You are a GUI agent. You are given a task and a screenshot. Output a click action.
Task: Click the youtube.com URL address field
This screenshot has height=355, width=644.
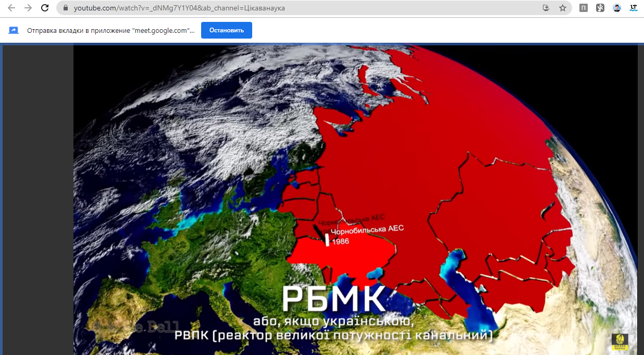coord(302,8)
